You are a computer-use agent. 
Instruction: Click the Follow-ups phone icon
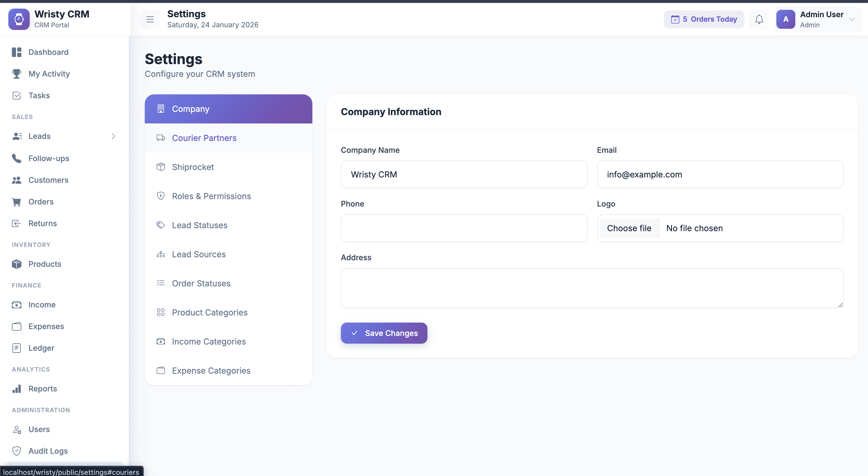click(17, 158)
